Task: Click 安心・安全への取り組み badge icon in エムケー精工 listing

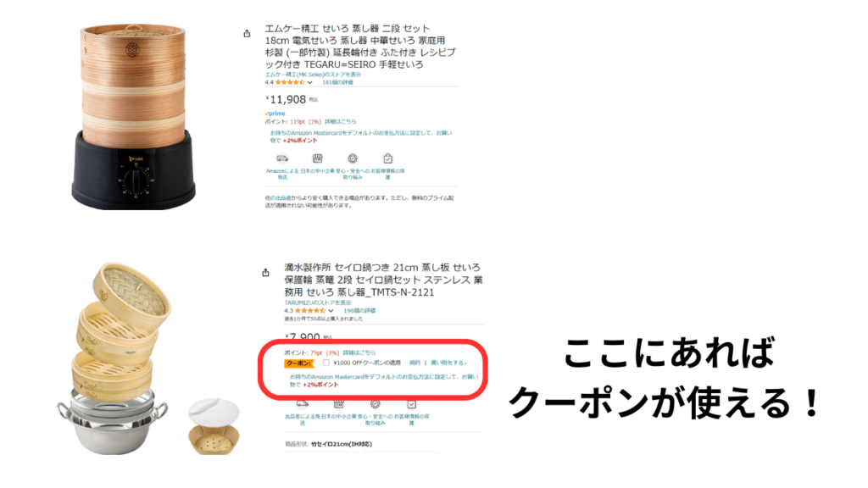Action: (353, 158)
